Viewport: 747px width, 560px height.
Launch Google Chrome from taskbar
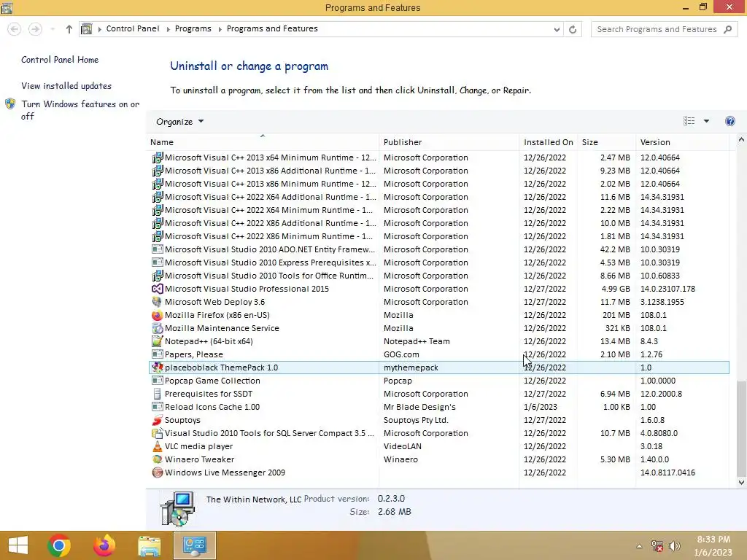tap(59, 545)
